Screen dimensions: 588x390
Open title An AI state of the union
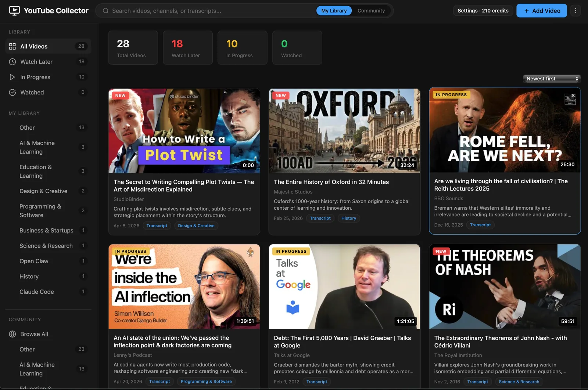pyautogui.click(x=172, y=342)
